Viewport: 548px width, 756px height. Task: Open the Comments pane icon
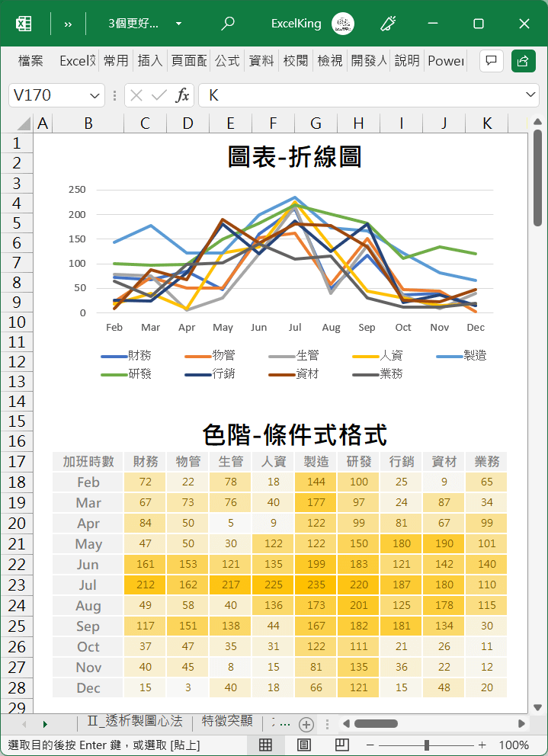(x=492, y=61)
